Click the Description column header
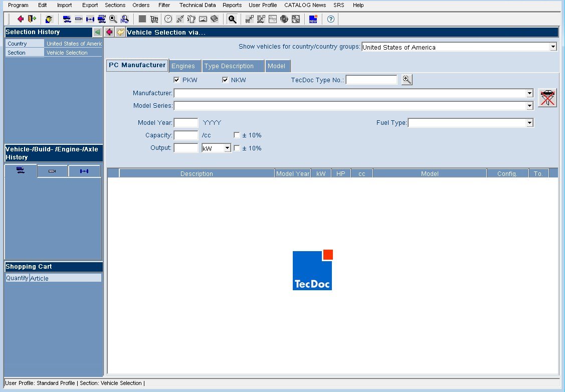The image size is (565, 392). (x=197, y=173)
